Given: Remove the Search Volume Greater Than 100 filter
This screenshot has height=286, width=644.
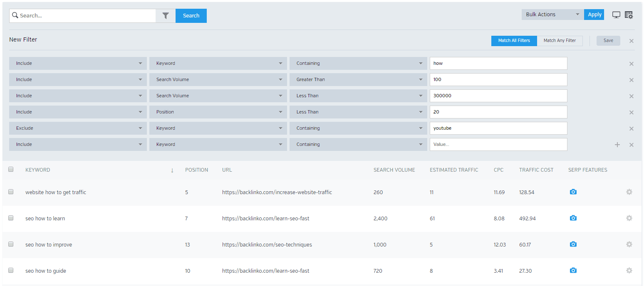Looking at the screenshot, I should [x=632, y=80].
